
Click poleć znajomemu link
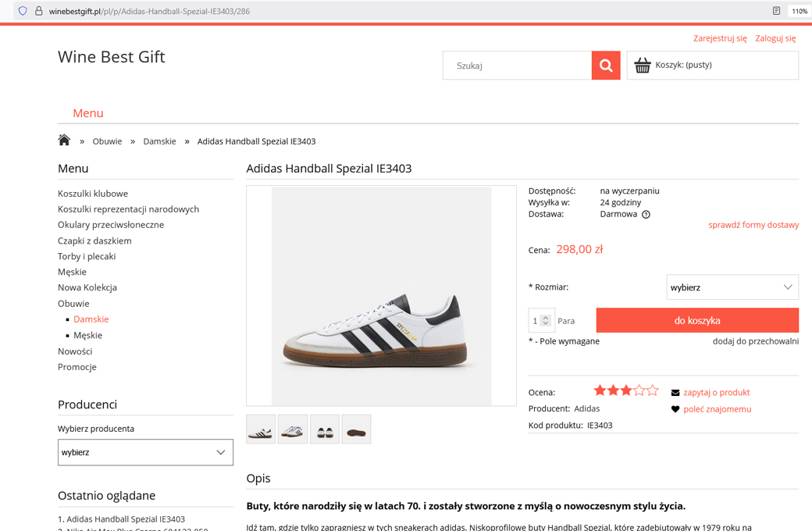(x=718, y=408)
